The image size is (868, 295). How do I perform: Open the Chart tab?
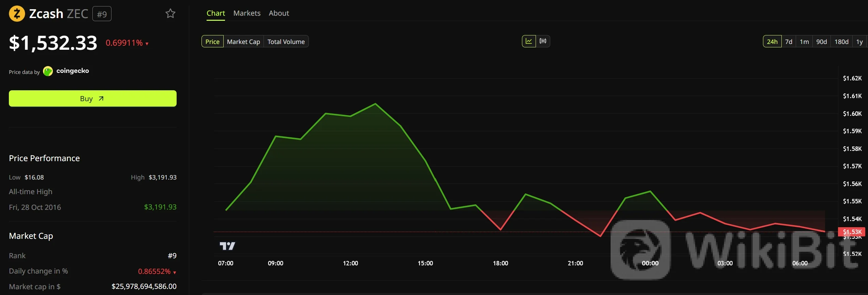pos(216,13)
